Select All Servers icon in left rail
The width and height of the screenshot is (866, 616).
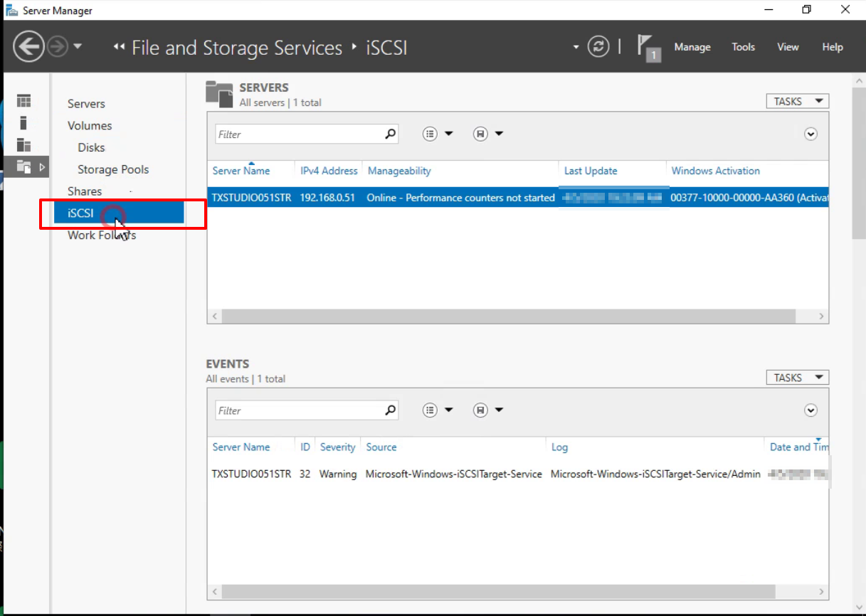pyautogui.click(x=24, y=144)
